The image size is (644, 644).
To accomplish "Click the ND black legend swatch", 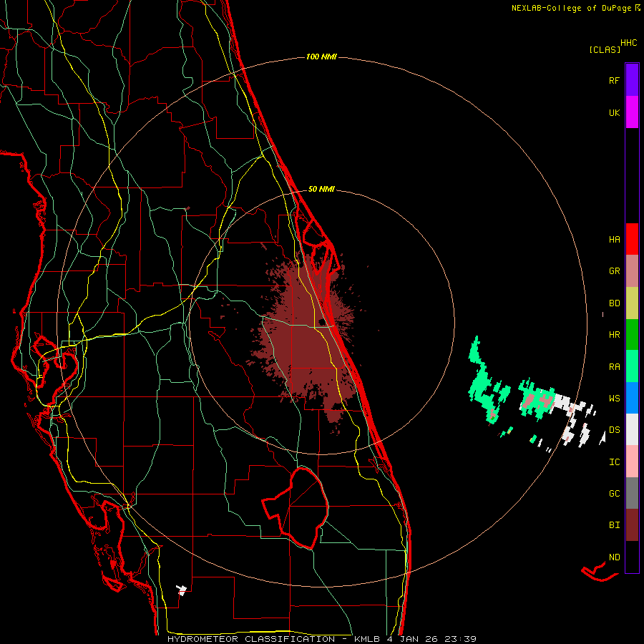I will pos(632,557).
